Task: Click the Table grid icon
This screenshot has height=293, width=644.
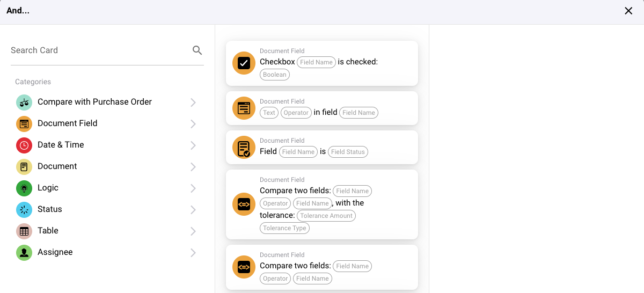Action: click(x=24, y=231)
